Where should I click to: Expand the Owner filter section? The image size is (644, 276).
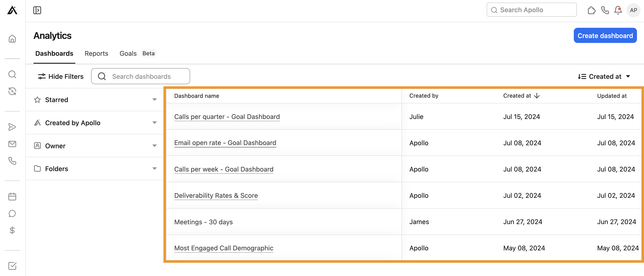tap(154, 146)
